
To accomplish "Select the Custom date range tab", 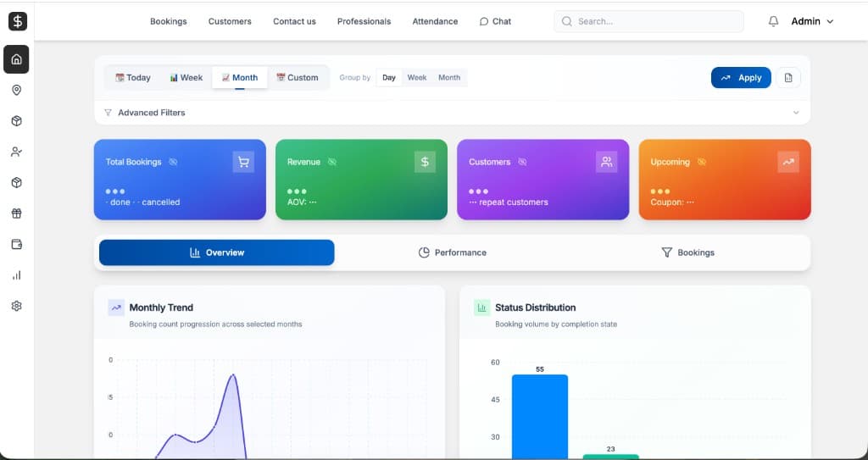I will pyautogui.click(x=298, y=77).
